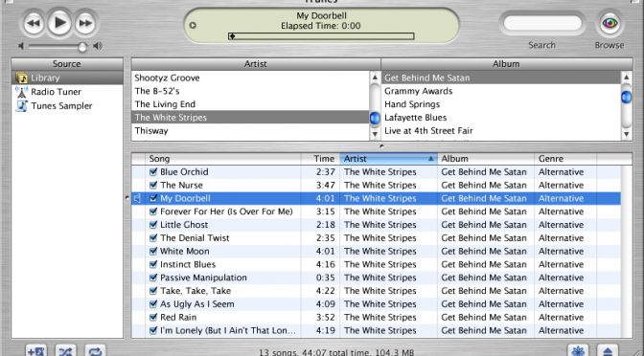Click the Radio Tuner antenna icon

click(21, 92)
